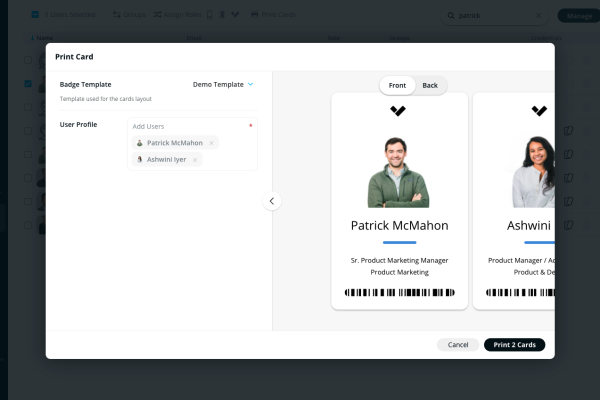
Task: Click Ashwini Iyer avatar in user chip
Action: 140,159
